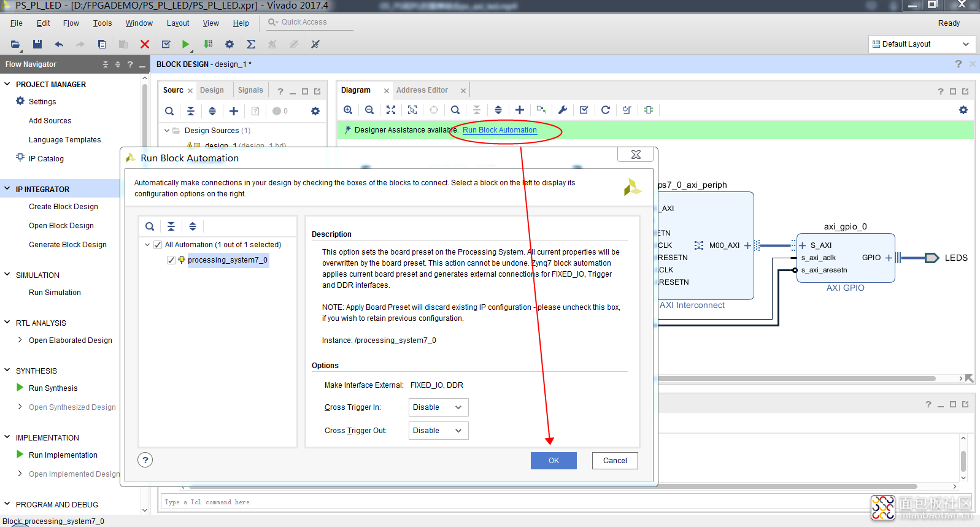Switch to the Signals tab
This screenshot has width=980, height=527.
tap(250, 90)
